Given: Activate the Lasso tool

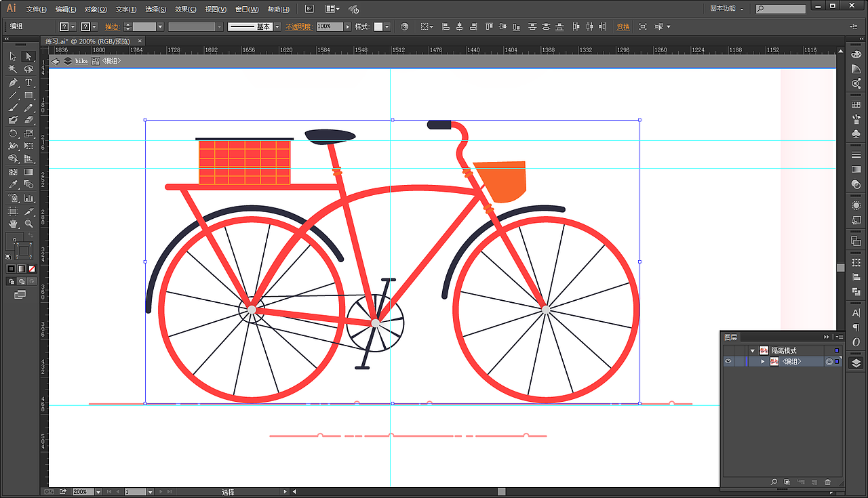Looking at the screenshot, I should click(x=28, y=69).
